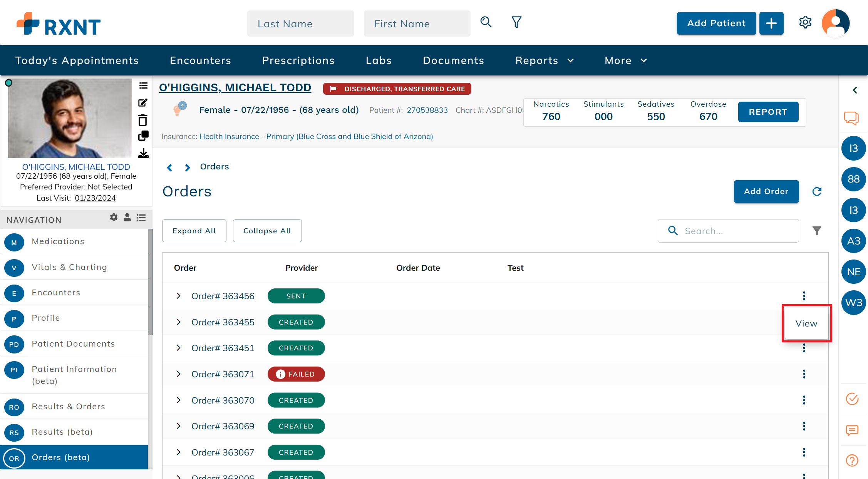The image size is (868, 479).
Task: Select Results & Orders in navigation
Action: (x=74, y=407)
